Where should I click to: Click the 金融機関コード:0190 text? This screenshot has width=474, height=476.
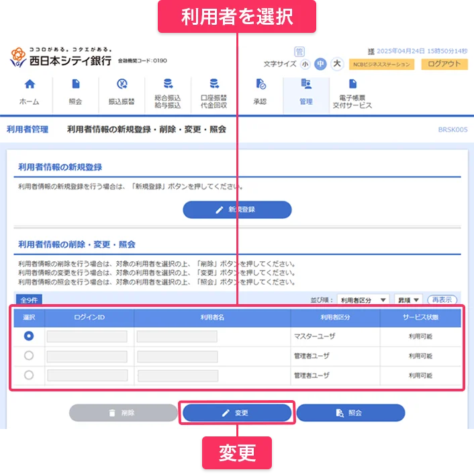142,60
